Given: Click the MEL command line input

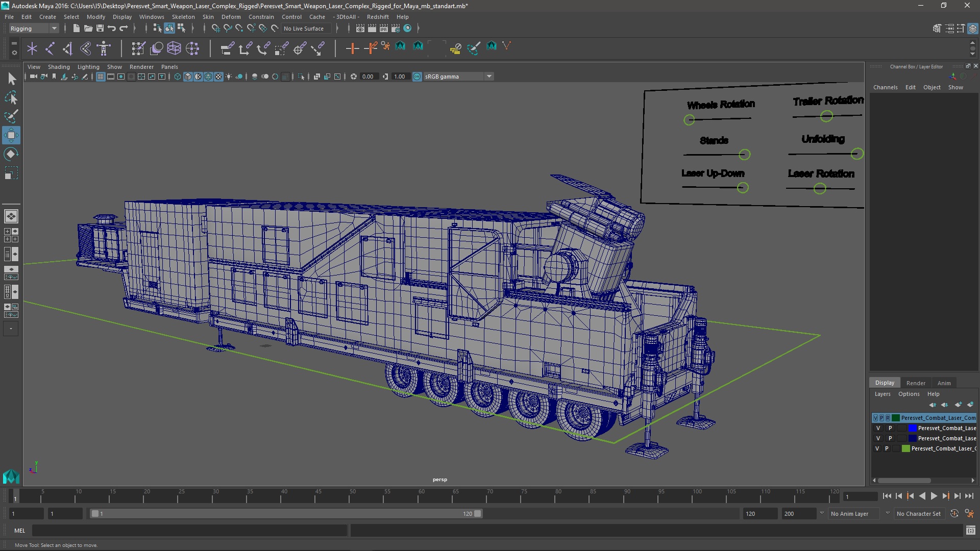Looking at the screenshot, I should click(x=190, y=531).
